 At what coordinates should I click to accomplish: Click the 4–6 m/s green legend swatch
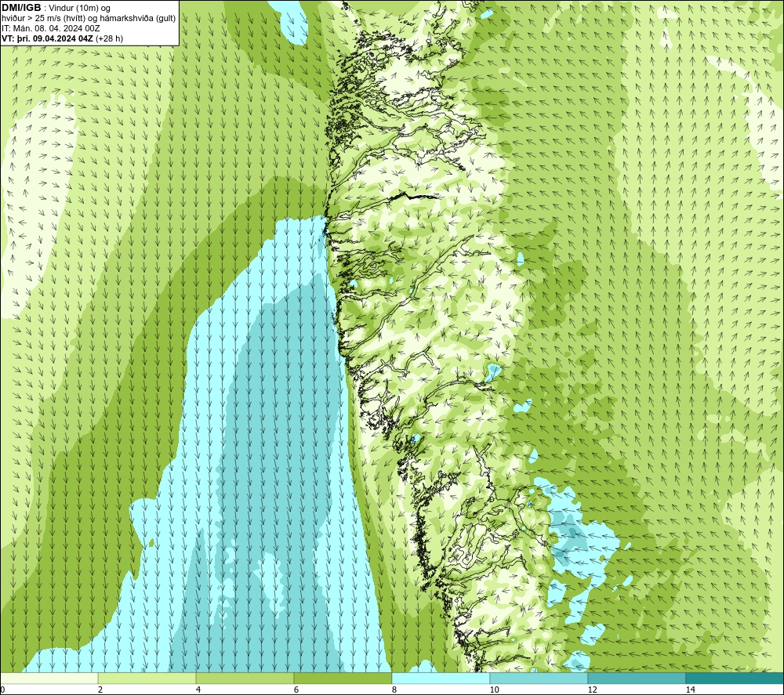245,678
